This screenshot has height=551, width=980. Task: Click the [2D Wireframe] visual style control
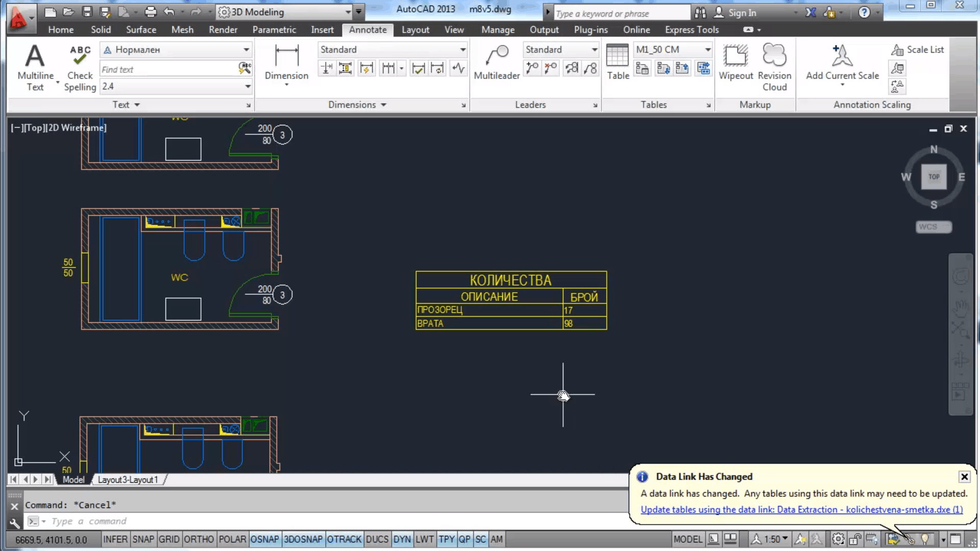(77, 128)
